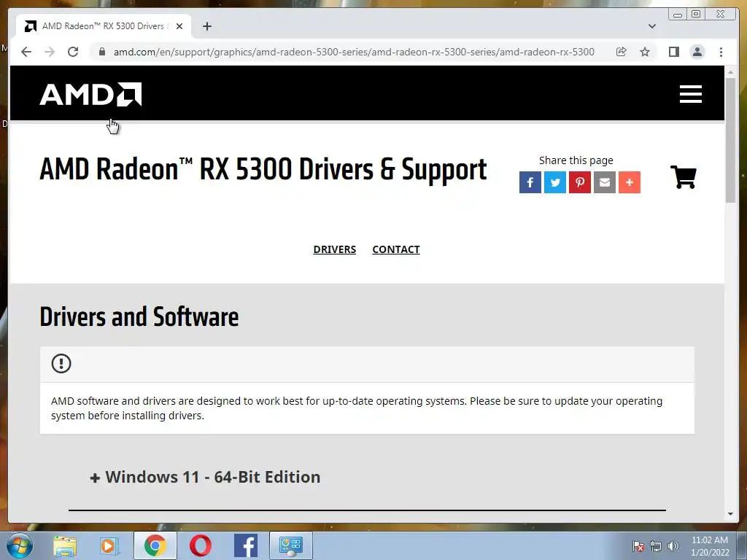This screenshot has height=560, width=747.
Task: Bookmark this tab with star icon
Action: pos(645,52)
